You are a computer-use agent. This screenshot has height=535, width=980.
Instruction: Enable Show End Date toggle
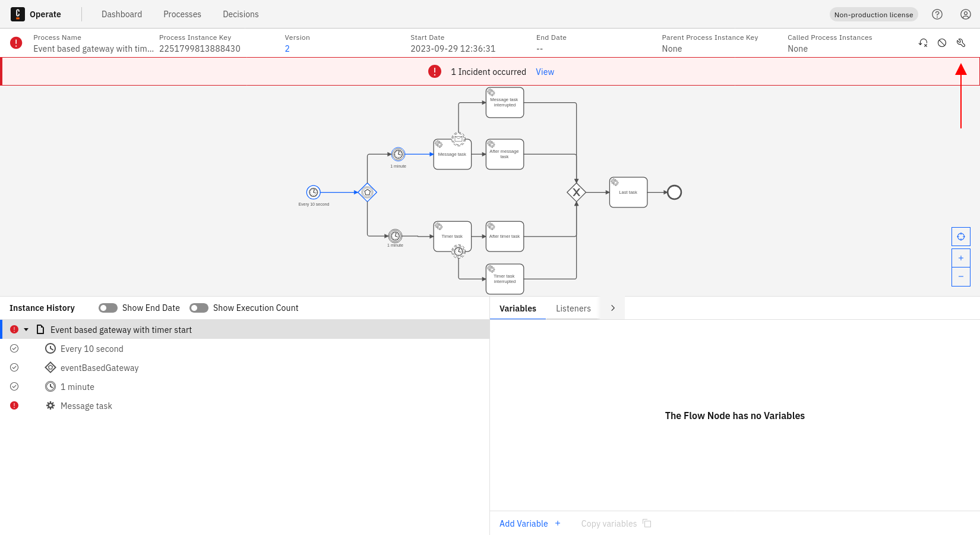pos(108,308)
